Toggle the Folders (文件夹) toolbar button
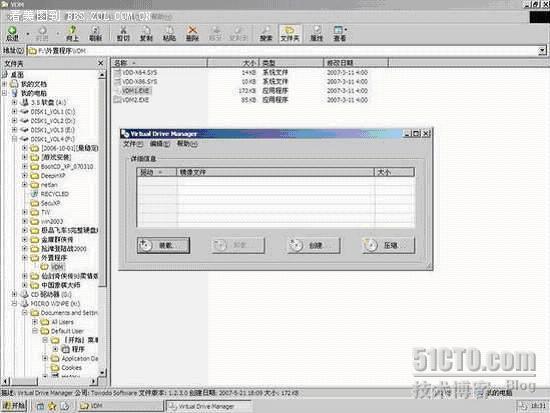 (x=290, y=33)
